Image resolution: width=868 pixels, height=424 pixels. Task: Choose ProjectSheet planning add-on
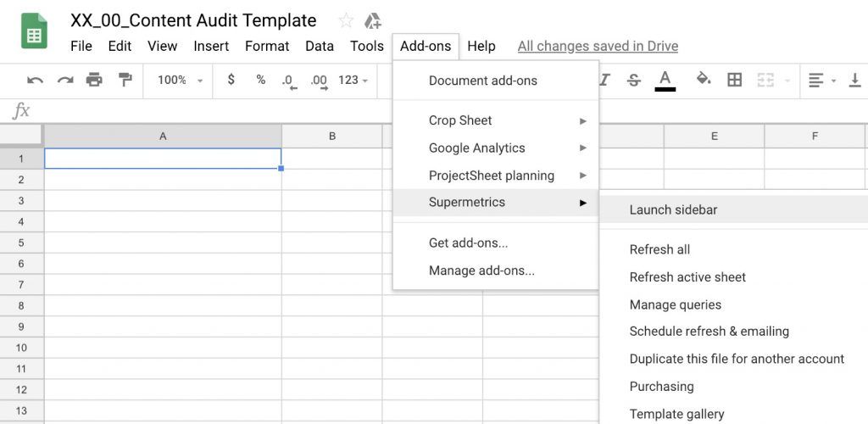click(495, 176)
